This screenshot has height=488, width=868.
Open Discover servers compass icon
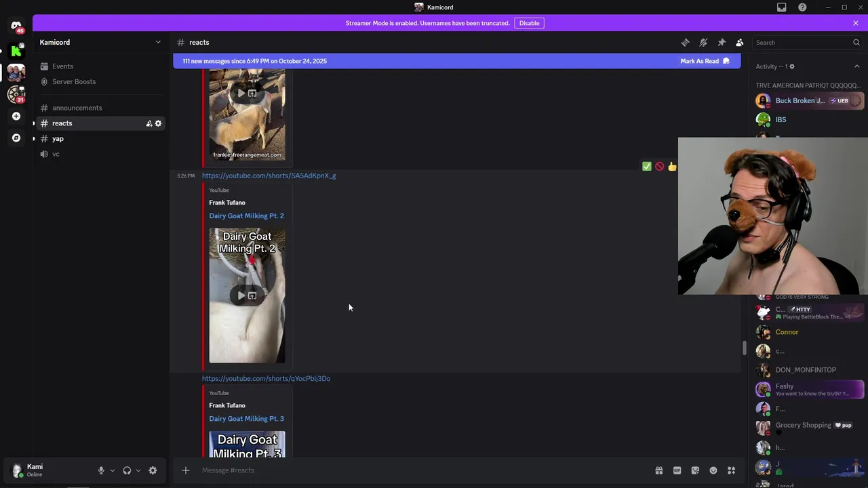click(16, 138)
